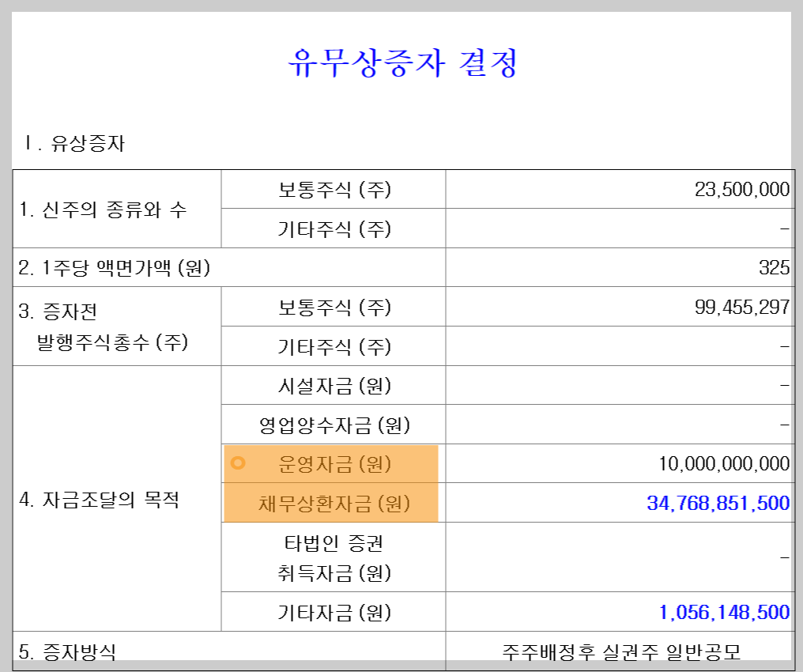Click the operating funds amount 10,000,000,000
Image resolution: width=803 pixels, height=672 pixels.
point(724,463)
